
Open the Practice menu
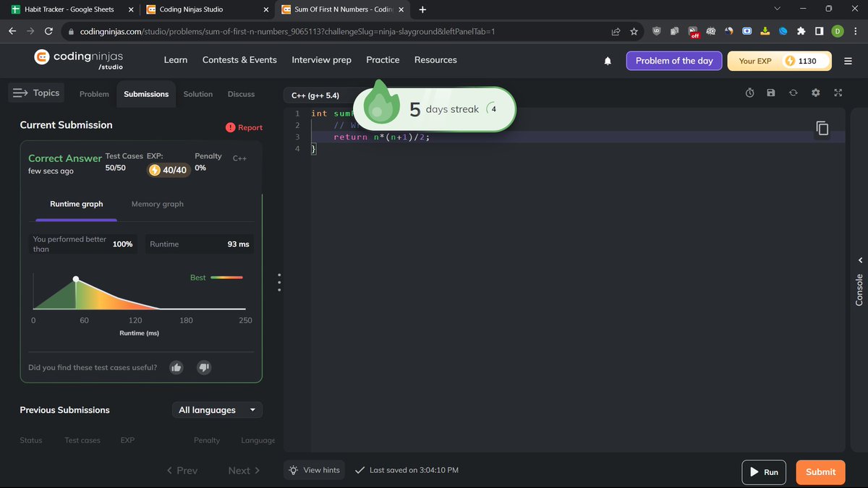[383, 60]
